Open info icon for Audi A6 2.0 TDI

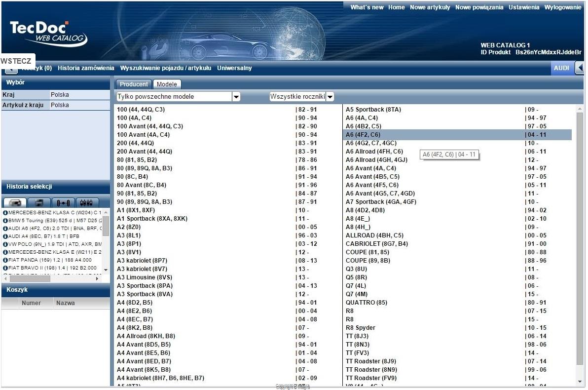pyautogui.click(x=5, y=228)
